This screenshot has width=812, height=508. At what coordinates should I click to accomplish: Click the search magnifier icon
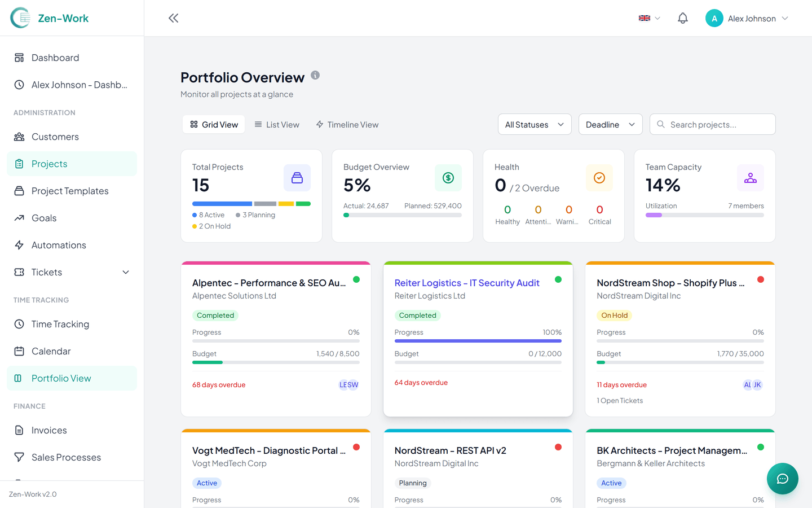[661, 124]
